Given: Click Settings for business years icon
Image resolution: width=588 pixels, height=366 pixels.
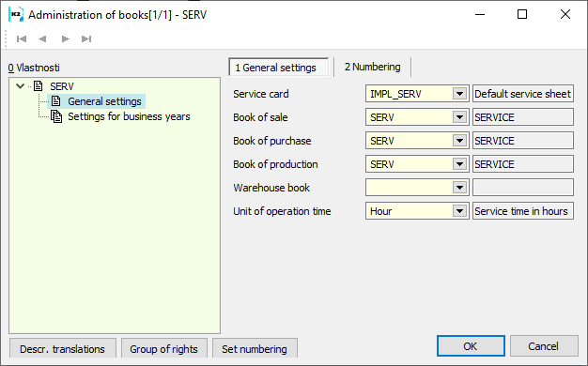Looking at the screenshot, I should [56, 116].
